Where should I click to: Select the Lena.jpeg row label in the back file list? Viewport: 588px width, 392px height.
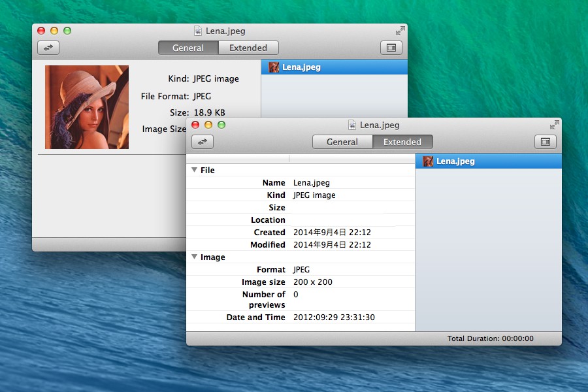click(x=301, y=67)
